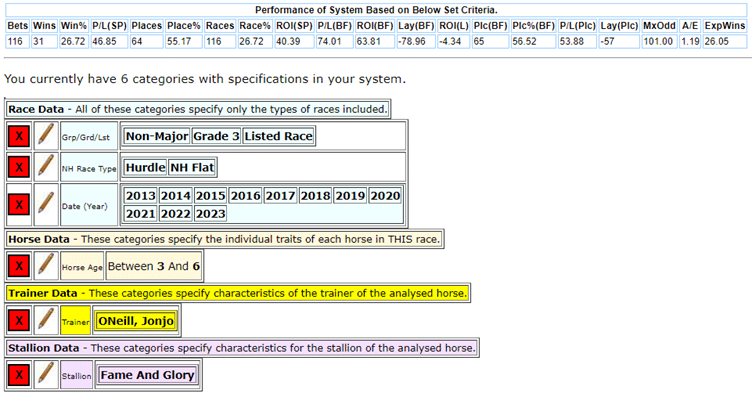This screenshot has height=404, width=752.
Task: Click the Stallion Data section header
Action: pyautogui.click(x=242, y=348)
